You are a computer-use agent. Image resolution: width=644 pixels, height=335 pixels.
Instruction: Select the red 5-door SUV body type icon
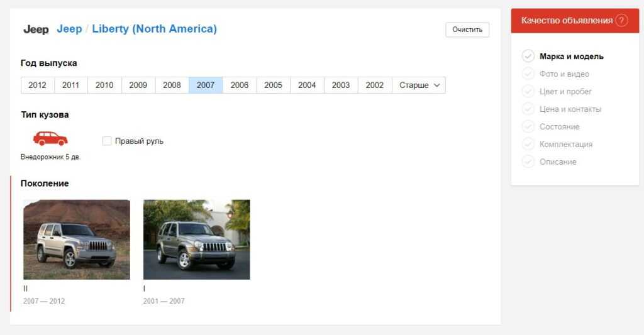(50, 138)
